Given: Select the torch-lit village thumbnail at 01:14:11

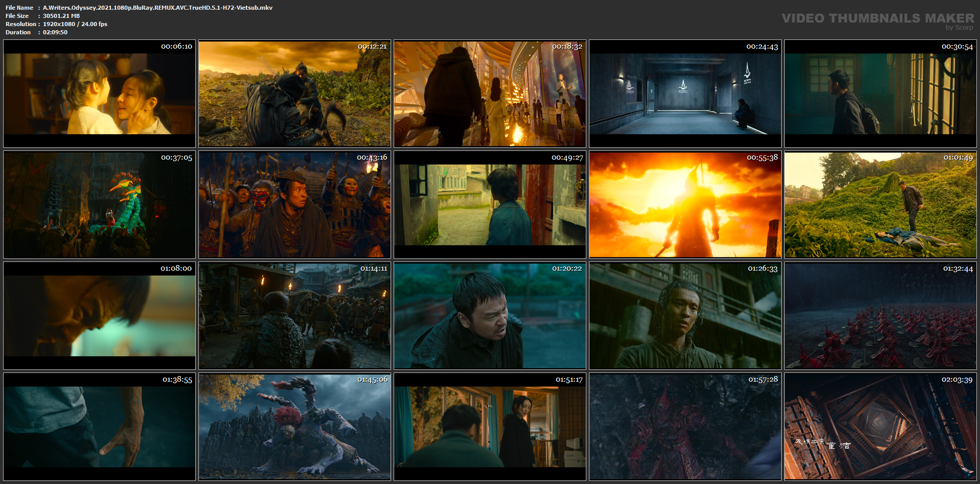Looking at the screenshot, I should [x=294, y=316].
